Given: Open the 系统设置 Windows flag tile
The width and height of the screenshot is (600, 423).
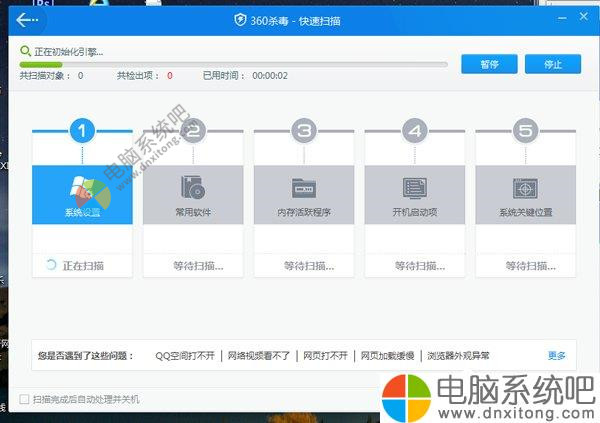Looking at the screenshot, I should click(x=82, y=194).
